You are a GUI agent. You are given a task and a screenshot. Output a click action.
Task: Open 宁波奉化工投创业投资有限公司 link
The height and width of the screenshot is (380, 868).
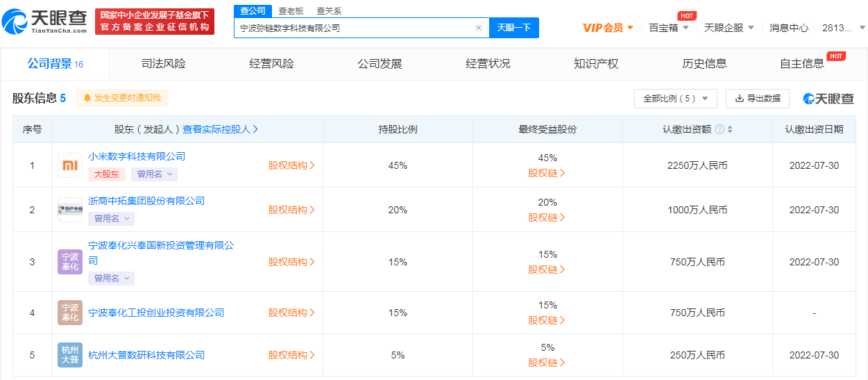coord(156,313)
